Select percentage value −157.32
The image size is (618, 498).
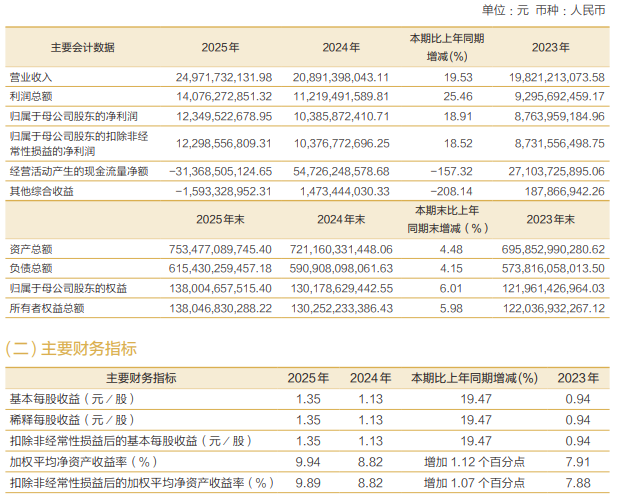click(451, 171)
